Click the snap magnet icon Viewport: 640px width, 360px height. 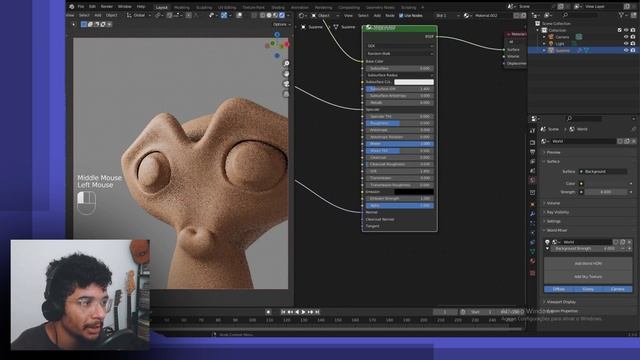tap(170, 16)
